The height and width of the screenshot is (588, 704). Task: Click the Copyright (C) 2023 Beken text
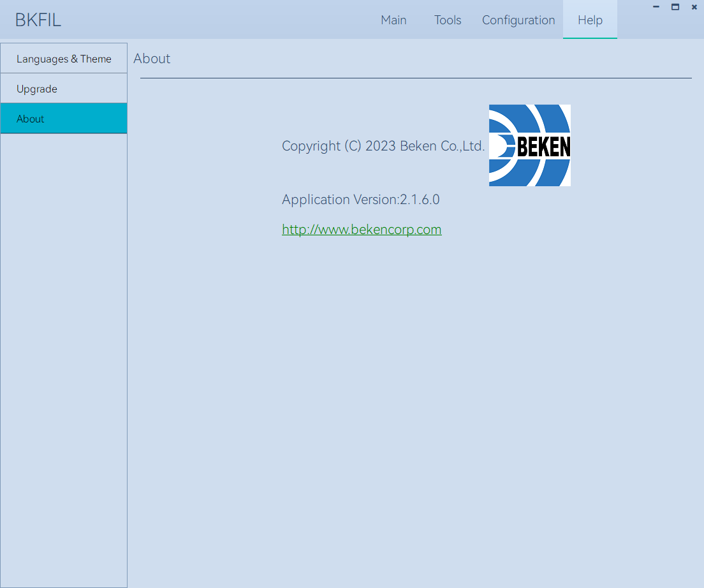click(383, 146)
